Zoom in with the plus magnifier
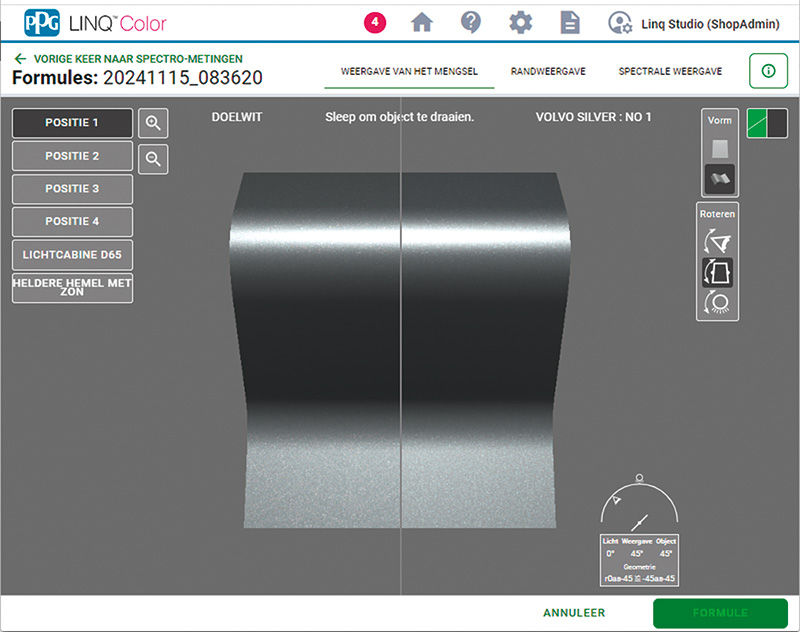This screenshot has width=800, height=632. pos(153,123)
